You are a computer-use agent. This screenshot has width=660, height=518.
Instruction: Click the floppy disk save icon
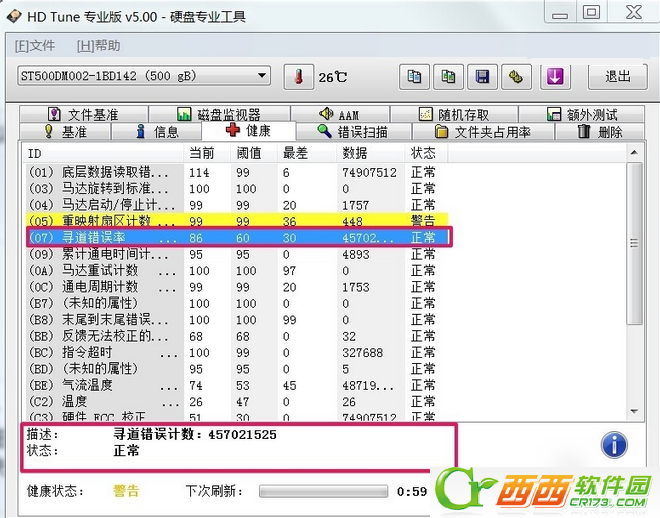pyautogui.click(x=482, y=77)
